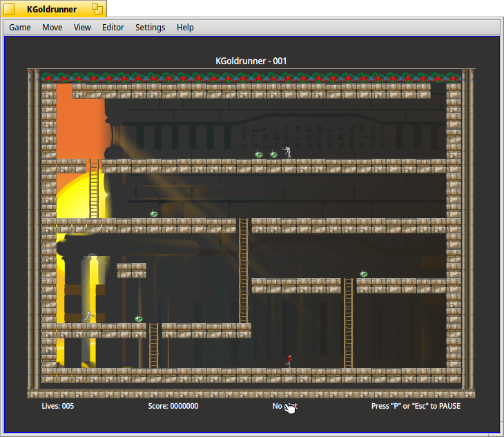Click the green gem on right middle platform
Viewport: 504px width, 437px height.
(x=364, y=274)
